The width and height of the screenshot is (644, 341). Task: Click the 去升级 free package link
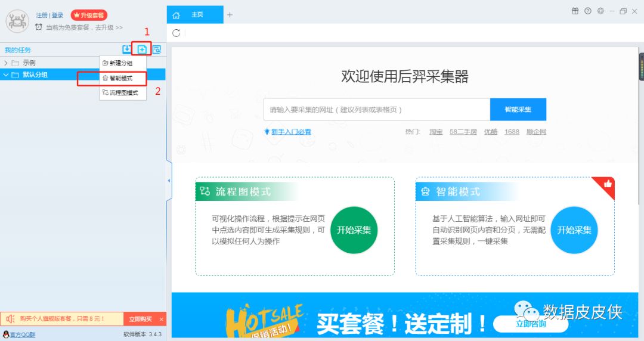click(x=109, y=27)
